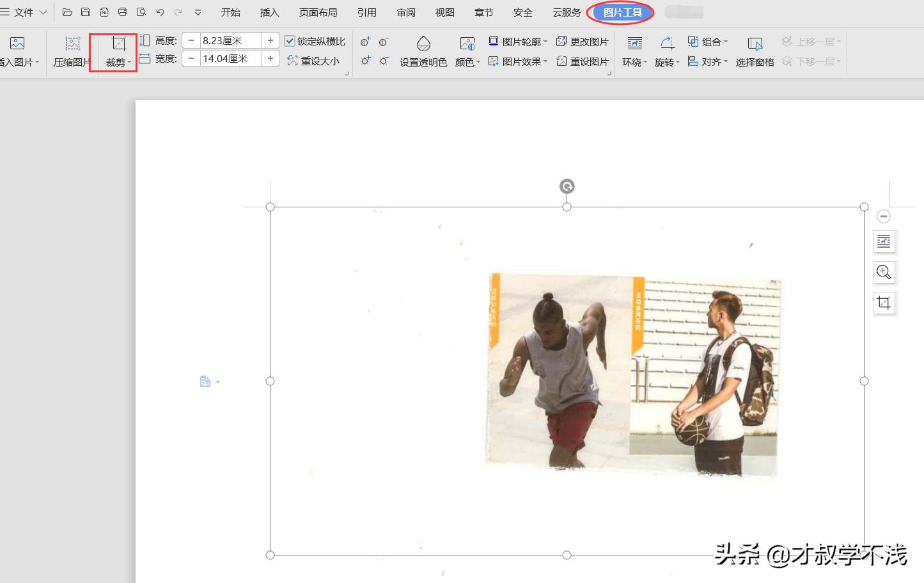
Task: Open the 文件 menu
Action: (x=22, y=12)
